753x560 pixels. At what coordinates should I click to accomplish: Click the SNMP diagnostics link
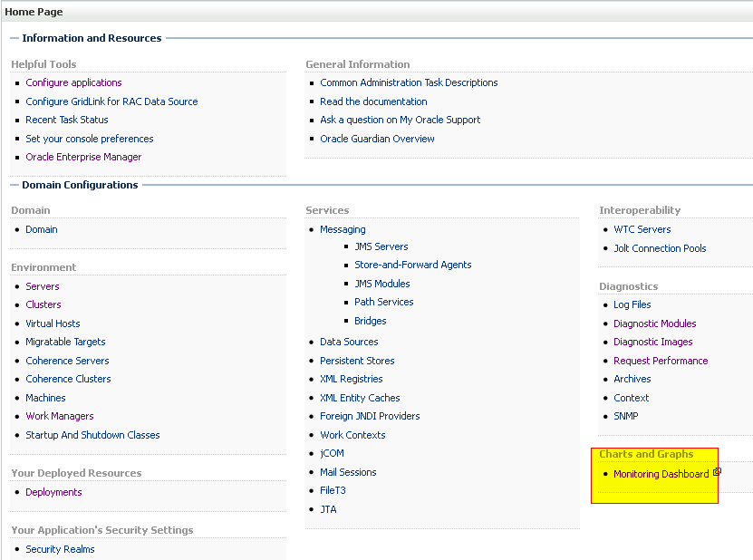pyautogui.click(x=625, y=416)
